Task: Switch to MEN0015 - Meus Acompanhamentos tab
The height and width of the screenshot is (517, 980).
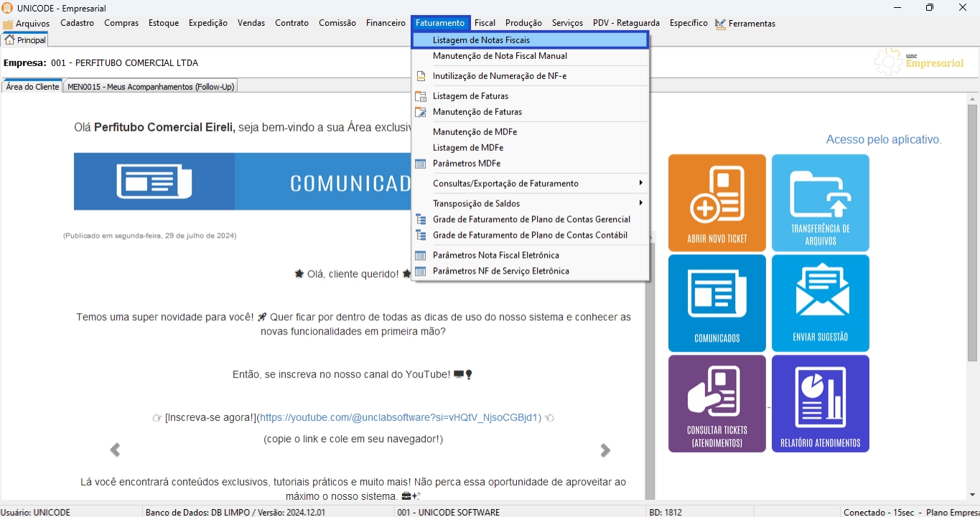Action: tap(151, 87)
